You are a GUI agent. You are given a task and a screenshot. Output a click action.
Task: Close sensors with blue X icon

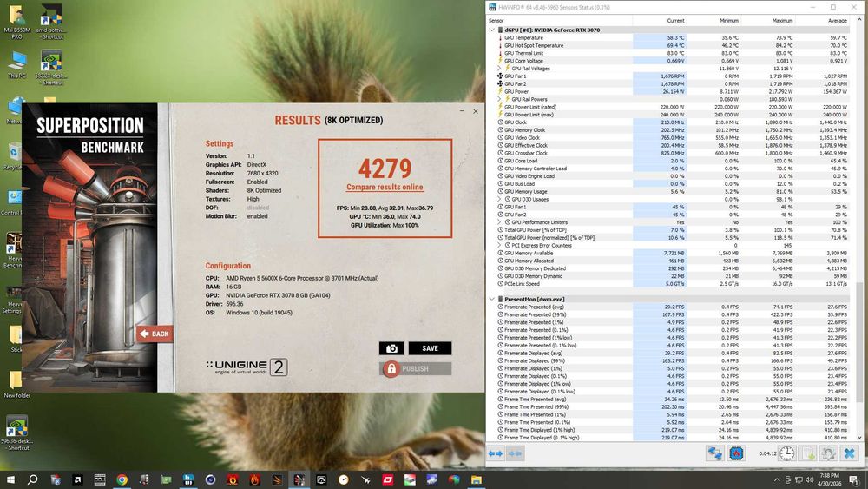pyautogui.click(x=849, y=453)
